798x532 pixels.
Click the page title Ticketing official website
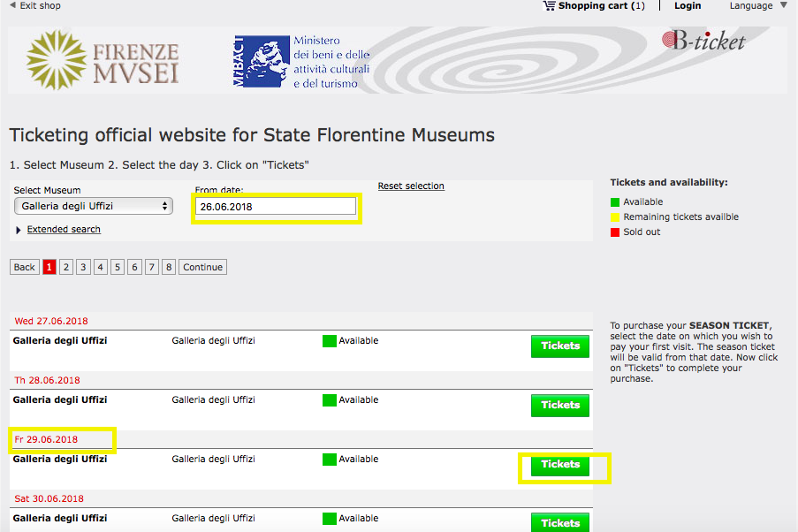click(x=252, y=135)
